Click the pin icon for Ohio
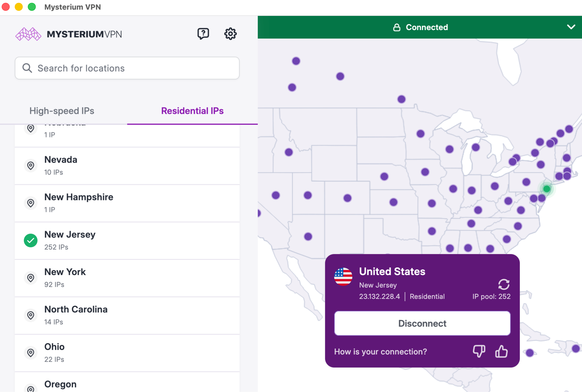Image resolution: width=582 pixels, height=392 pixels. point(31,353)
